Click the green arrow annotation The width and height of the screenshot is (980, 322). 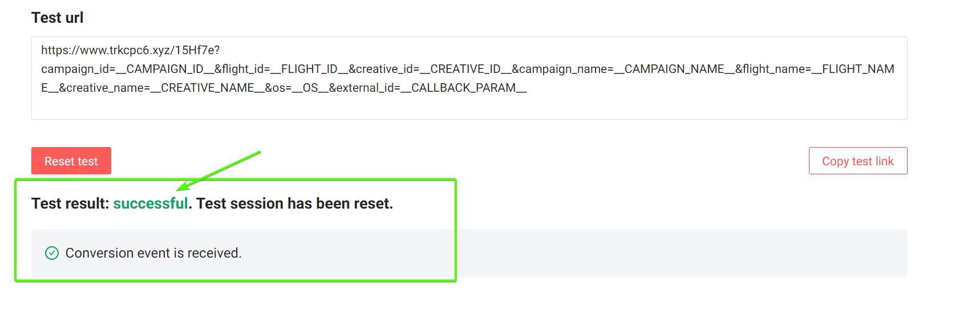(218, 171)
